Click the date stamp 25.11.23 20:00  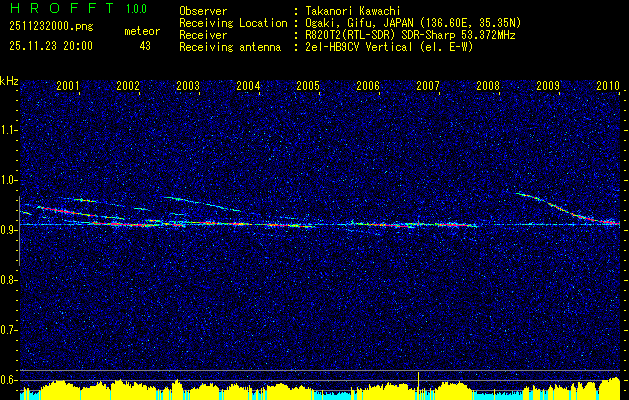coord(51,46)
